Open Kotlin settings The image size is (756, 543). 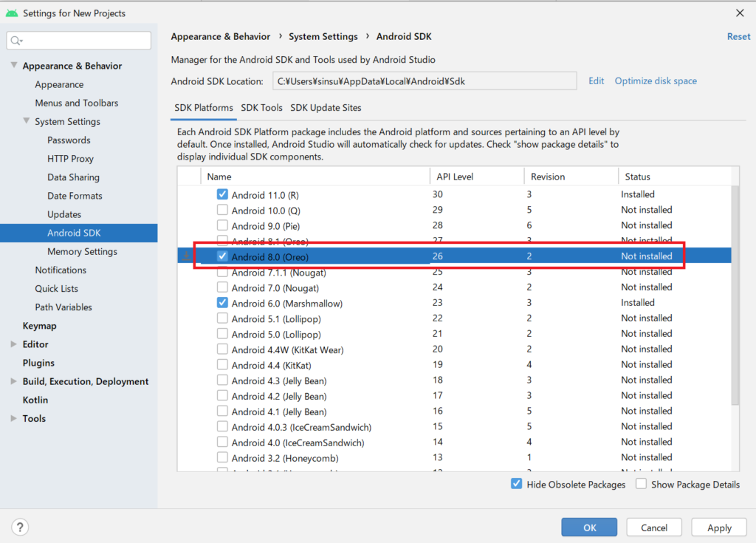point(35,400)
